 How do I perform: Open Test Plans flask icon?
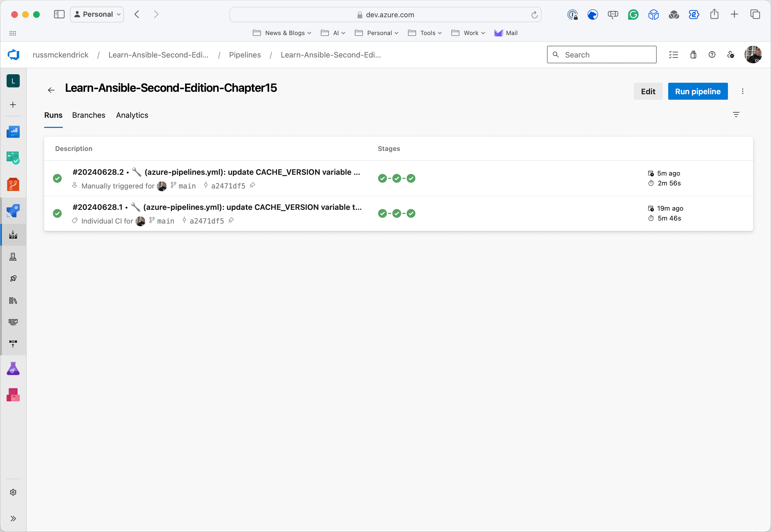13,369
